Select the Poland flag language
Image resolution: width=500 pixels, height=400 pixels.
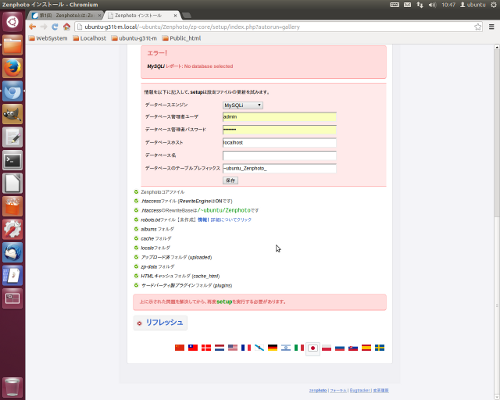[x=326, y=348]
